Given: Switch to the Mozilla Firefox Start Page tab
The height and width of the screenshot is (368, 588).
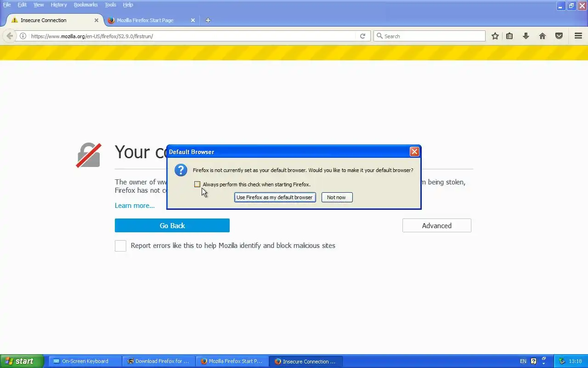Looking at the screenshot, I should pos(151,20).
